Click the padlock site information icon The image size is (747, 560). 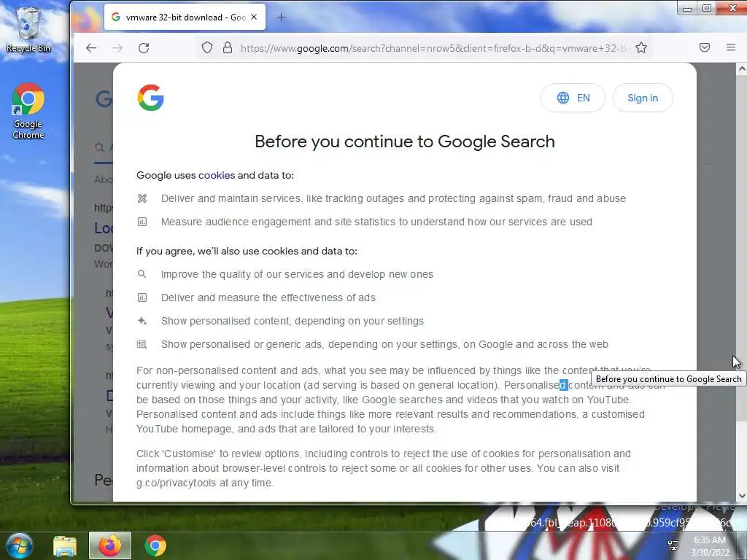[x=228, y=47]
